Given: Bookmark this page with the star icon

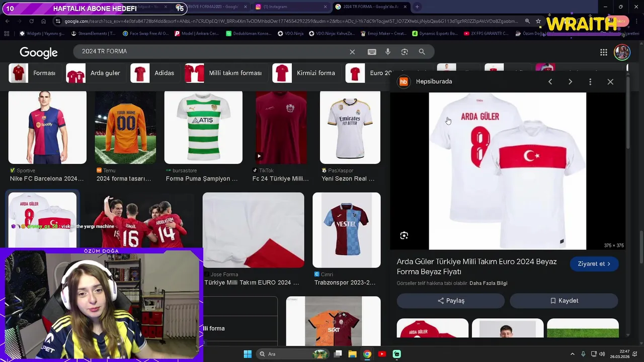Looking at the screenshot, I should click(538, 21).
